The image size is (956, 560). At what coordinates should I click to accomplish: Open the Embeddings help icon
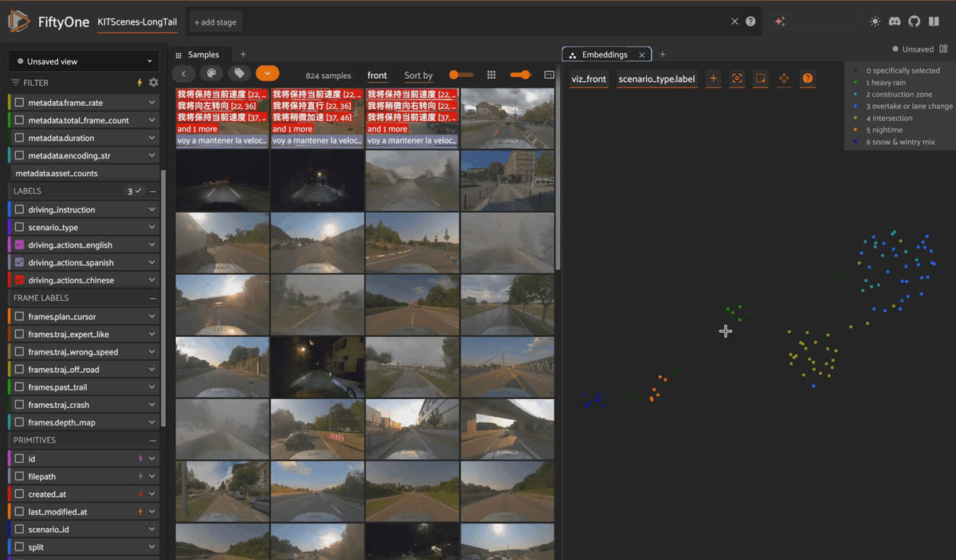pos(807,78)
